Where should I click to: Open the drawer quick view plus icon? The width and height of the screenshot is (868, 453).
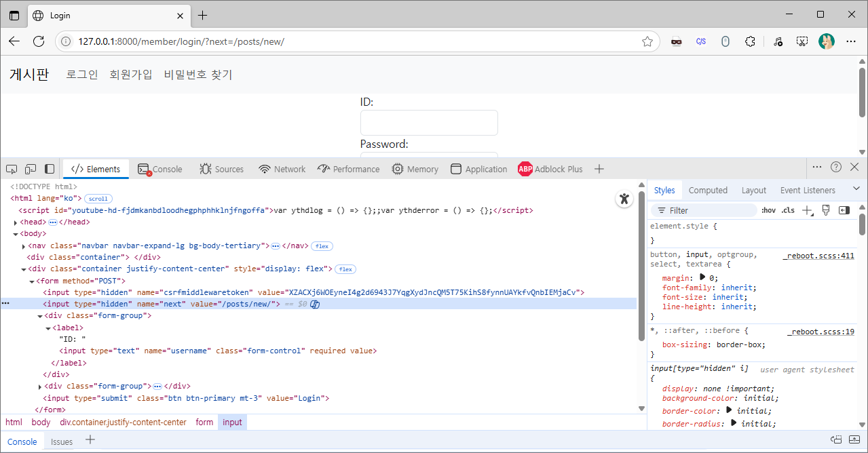click(x=90, y=441)
